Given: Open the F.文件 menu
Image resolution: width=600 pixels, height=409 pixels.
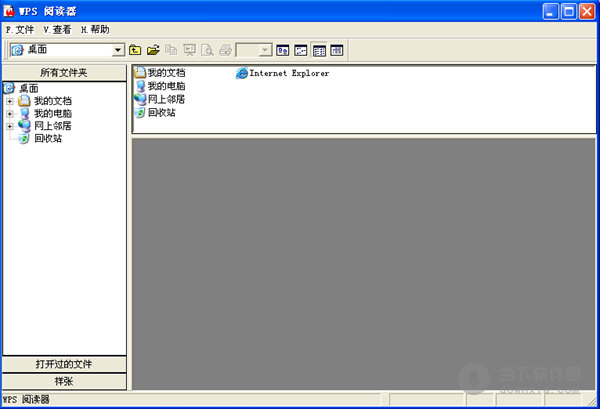Looking at the screenshot, I should point(20,29).
